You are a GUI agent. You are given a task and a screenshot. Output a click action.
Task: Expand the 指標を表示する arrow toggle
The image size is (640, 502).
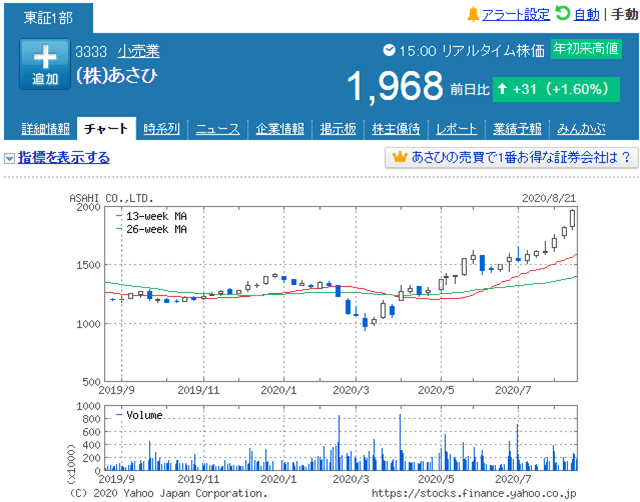coord(9,158)
